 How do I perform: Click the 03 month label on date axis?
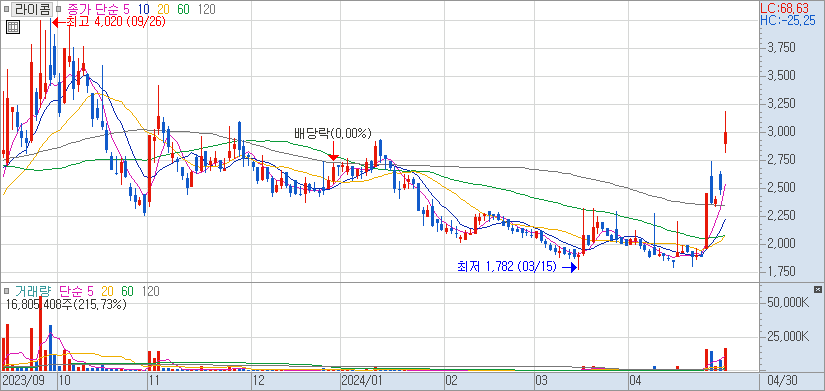(541, 380)
